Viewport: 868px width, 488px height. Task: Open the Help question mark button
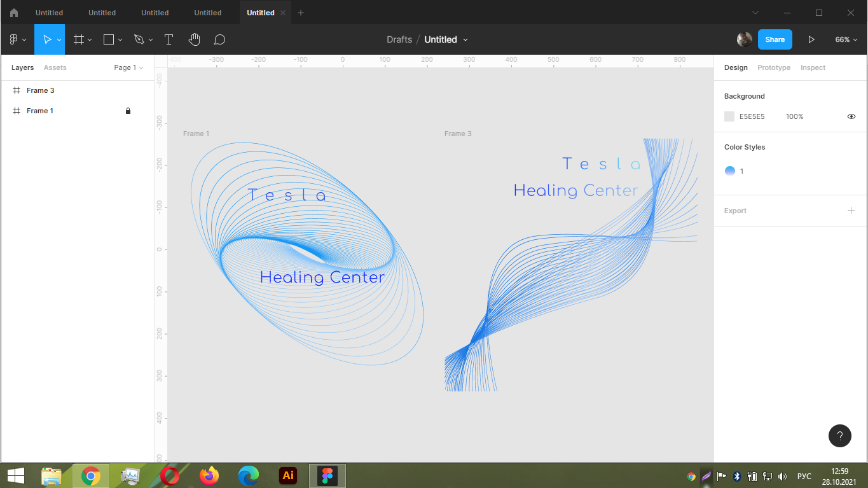(x=840, y=436)
